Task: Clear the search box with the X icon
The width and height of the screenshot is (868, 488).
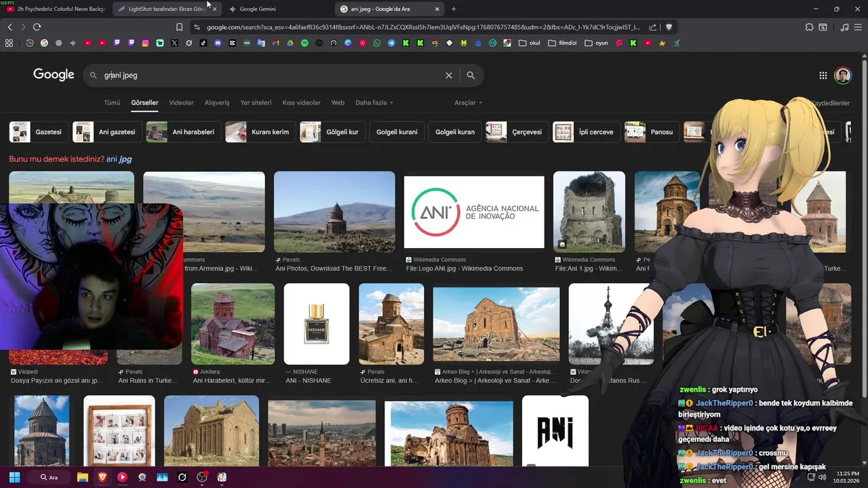Action: (448, 75)
